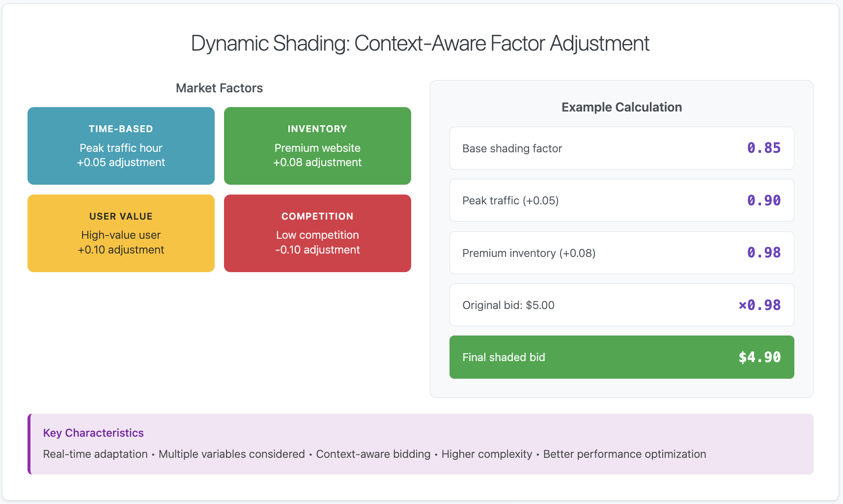Select the 'Base shading factor' label
This screenshot has height=504, width=843.
(x=512, y=148)
